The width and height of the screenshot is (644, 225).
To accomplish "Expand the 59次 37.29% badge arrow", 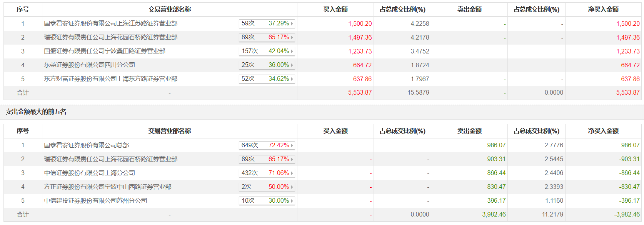I will pos(292,23).
